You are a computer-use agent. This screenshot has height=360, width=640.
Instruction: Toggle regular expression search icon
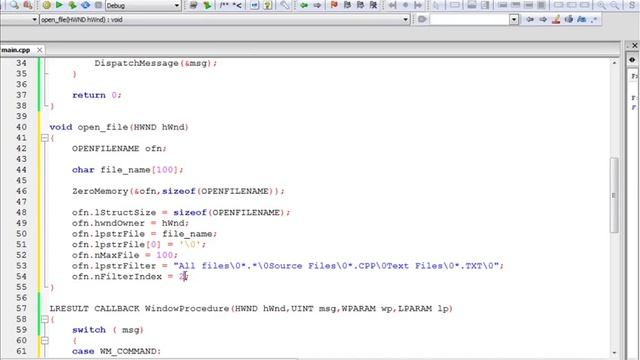click(594, 19)
